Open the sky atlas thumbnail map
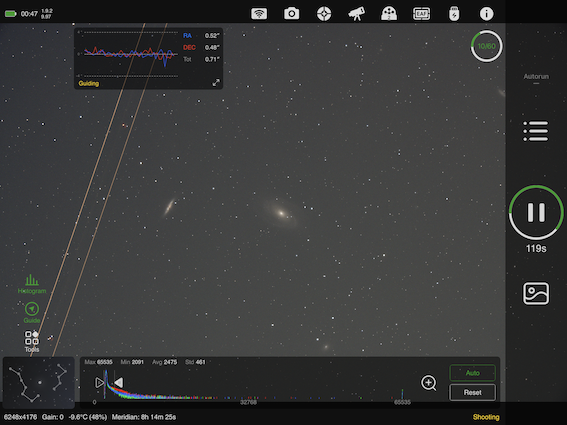Image resolution: width=567 pixels, height=425 pixels. (39, 383)
